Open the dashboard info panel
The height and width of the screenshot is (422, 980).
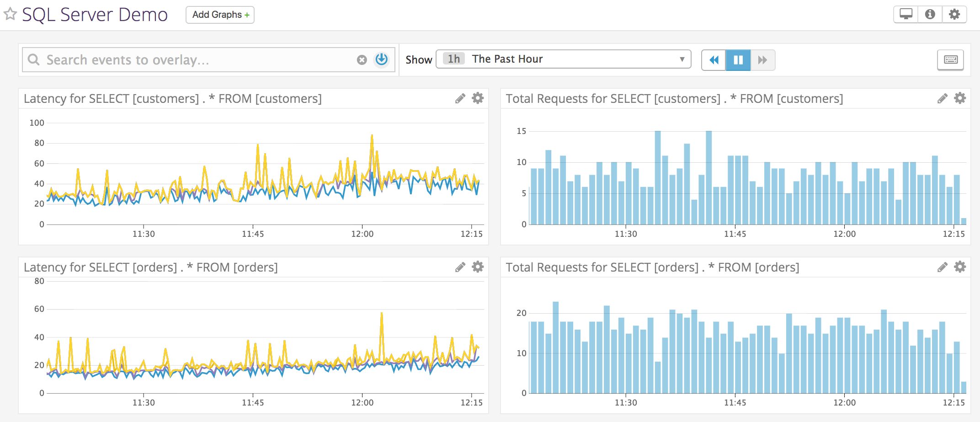pyautogui.click(x=930, y=14)
